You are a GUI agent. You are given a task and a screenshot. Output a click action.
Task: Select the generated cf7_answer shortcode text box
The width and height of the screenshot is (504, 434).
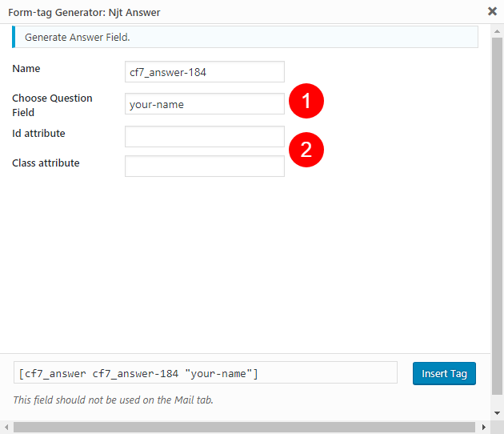coord(206,372)
